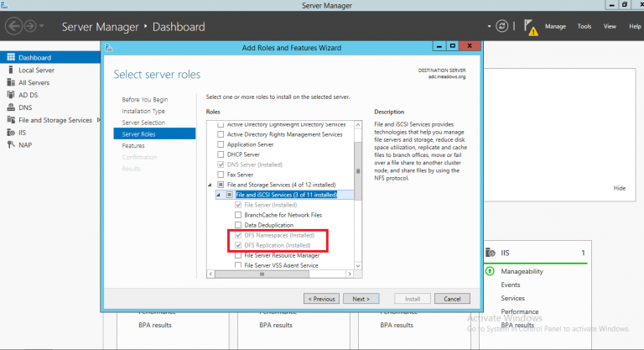644x350 pixels.
Task: Check BranchCache for Network Files
Action: point(238,215)
